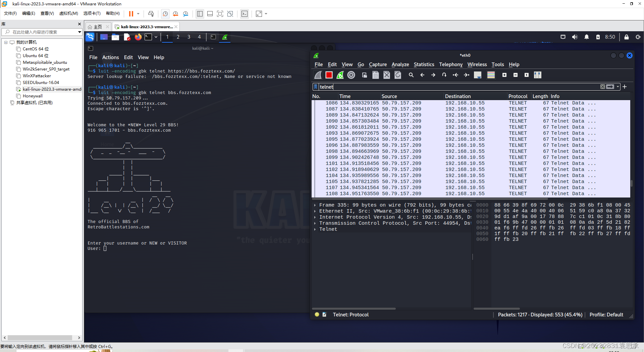Open Wireshark Telephony menu
This screenshot has height=352, width=644.
(451, 64)
